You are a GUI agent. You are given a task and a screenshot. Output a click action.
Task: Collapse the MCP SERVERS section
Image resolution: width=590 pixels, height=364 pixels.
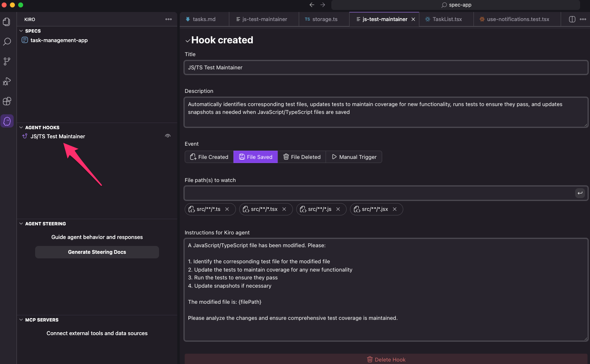(21, 320)
